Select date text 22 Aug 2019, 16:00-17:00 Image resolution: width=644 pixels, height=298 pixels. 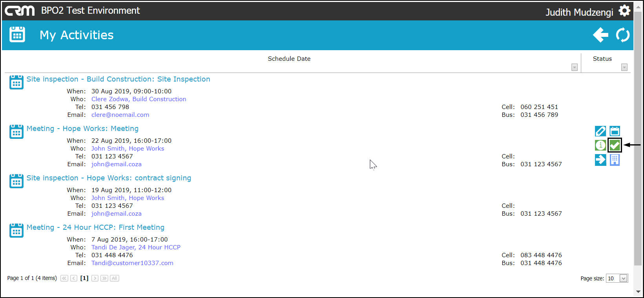click(131, 141)
